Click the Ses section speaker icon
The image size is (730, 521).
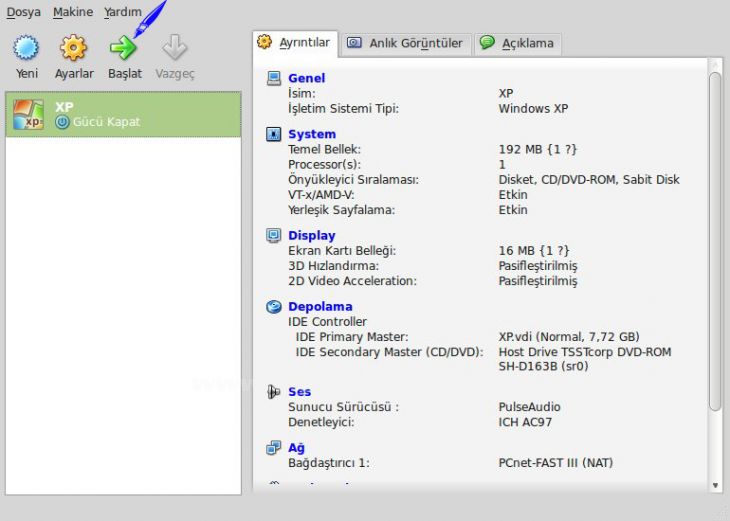[274, 392]
